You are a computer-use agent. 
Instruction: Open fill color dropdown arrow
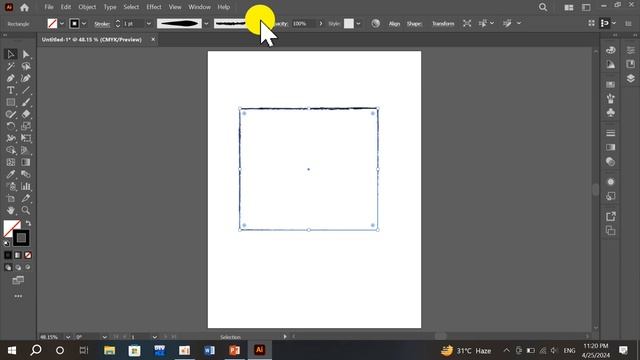coord(62,24)
